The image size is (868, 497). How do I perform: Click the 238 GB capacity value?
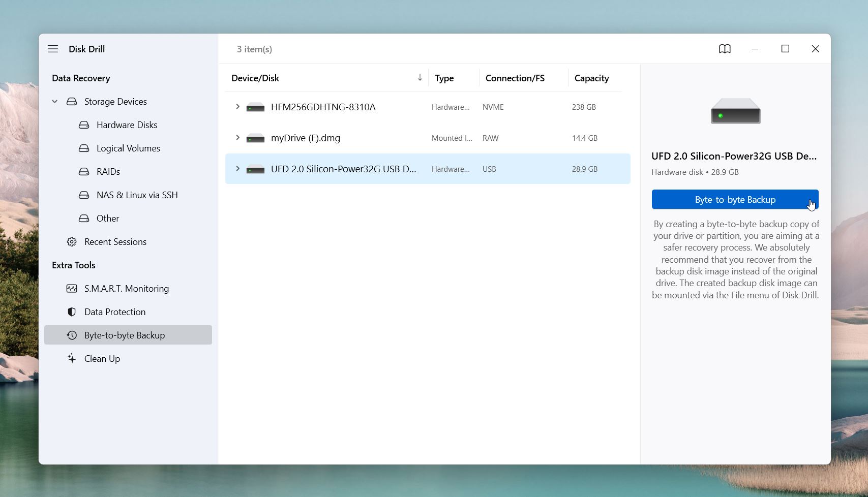(x=584, y=107)
